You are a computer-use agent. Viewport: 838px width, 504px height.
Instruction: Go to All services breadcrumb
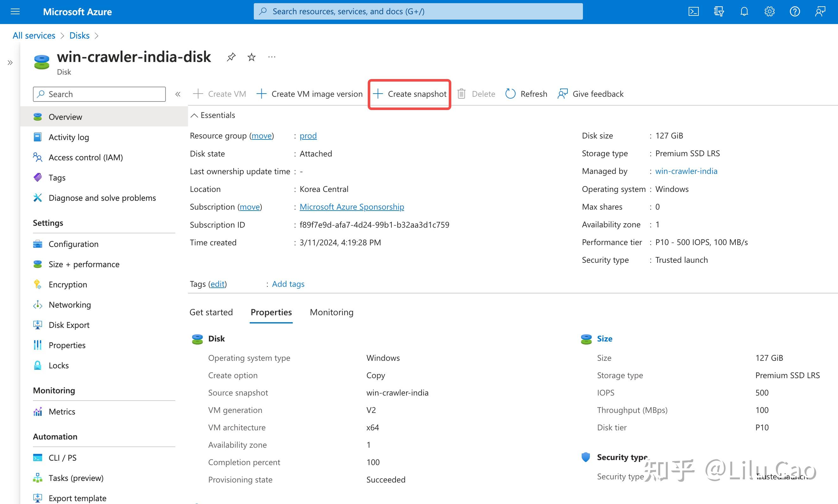tap(34, 36)
